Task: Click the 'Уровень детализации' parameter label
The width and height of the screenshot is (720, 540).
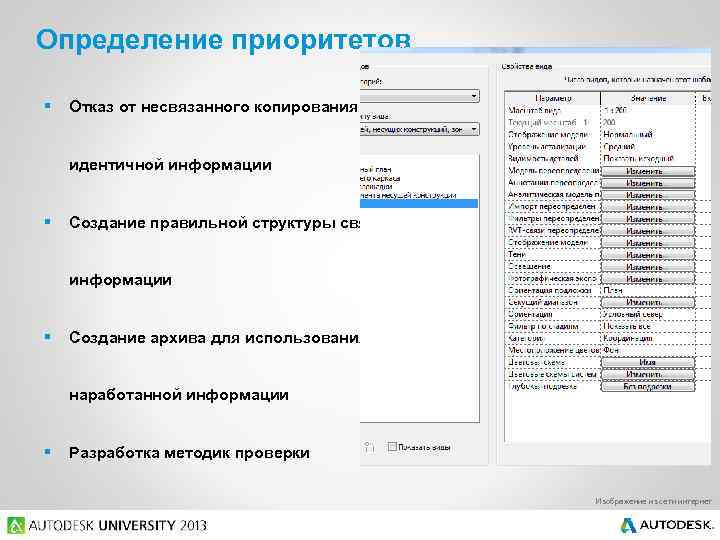Action: click(x=546, y=146)
